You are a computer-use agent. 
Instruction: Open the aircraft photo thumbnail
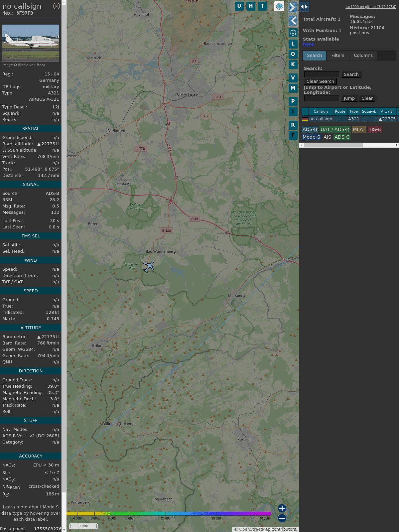pyautogui.click(x=31, y=43)
